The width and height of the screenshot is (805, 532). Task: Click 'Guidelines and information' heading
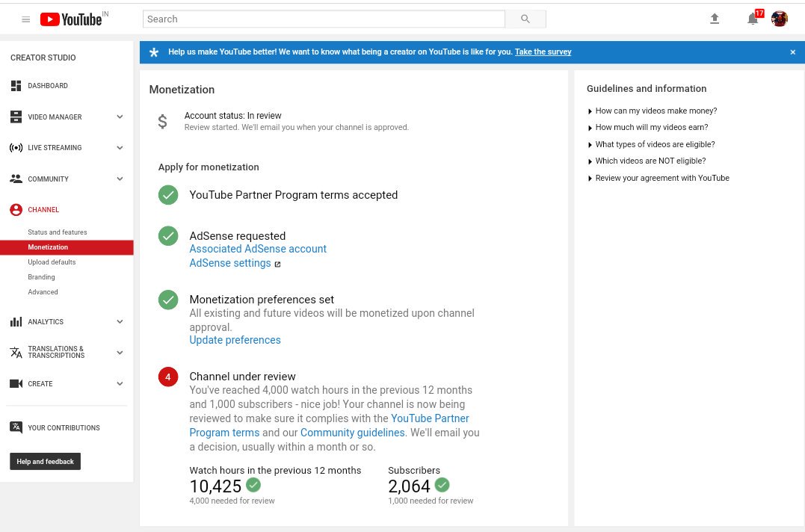pyautogui.click(x=647, y=89)
